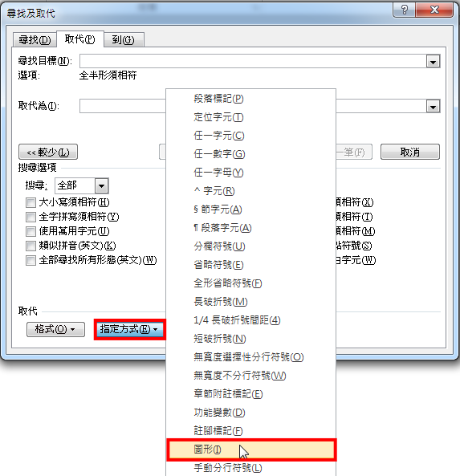Open the 指定方式 button menu
The height and width of the screenshot is (476, 460).
pyautogui.click(x=129, y=329)
